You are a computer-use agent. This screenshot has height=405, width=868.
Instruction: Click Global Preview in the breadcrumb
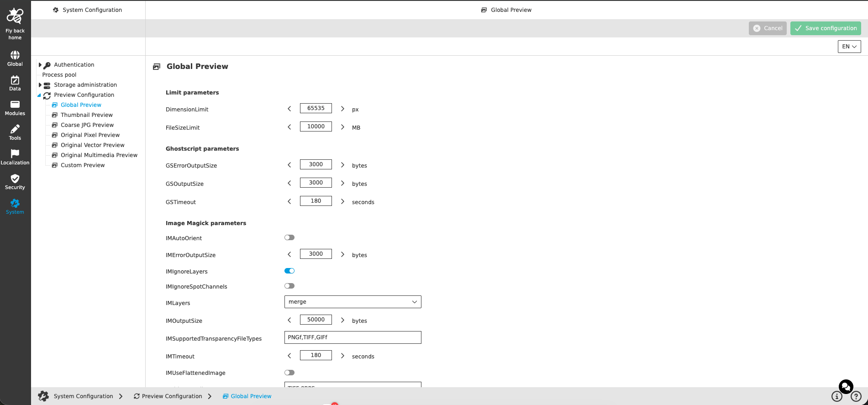251,396
